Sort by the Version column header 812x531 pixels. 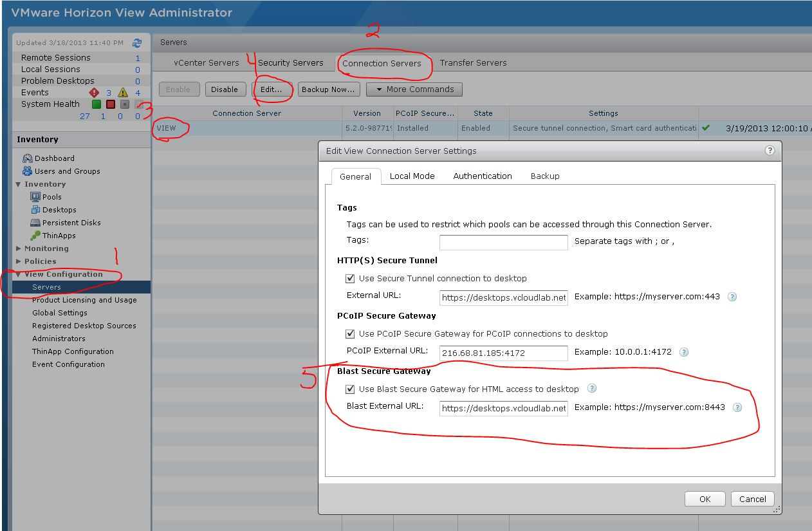pyautogui.click(x=367, y=113)
